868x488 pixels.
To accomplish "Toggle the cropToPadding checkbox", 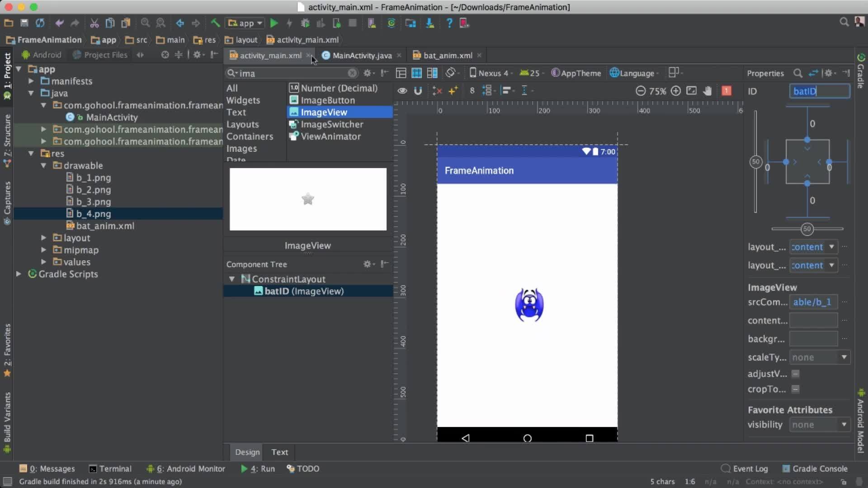I will [796, 389].
